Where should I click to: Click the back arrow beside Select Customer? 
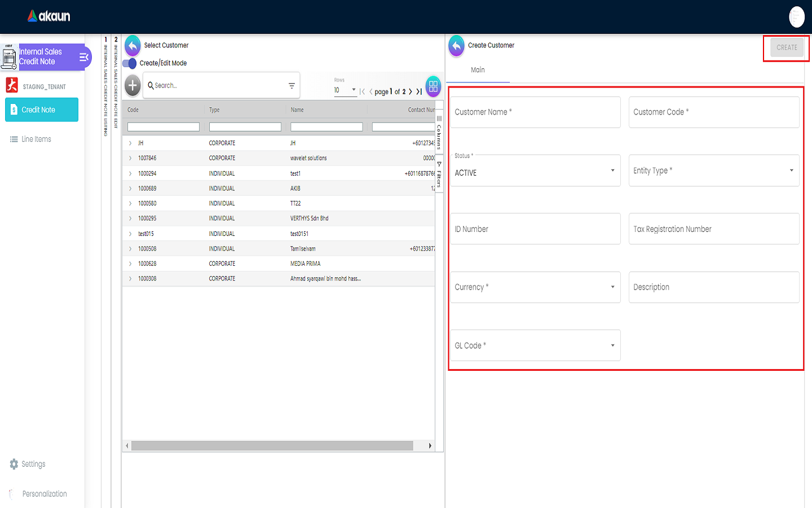click(x=133, y=46)
